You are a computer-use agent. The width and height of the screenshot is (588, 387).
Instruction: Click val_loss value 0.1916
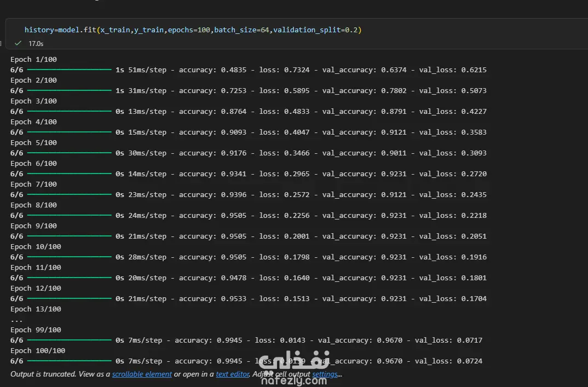pyautogui.click(x=474, y=257)
